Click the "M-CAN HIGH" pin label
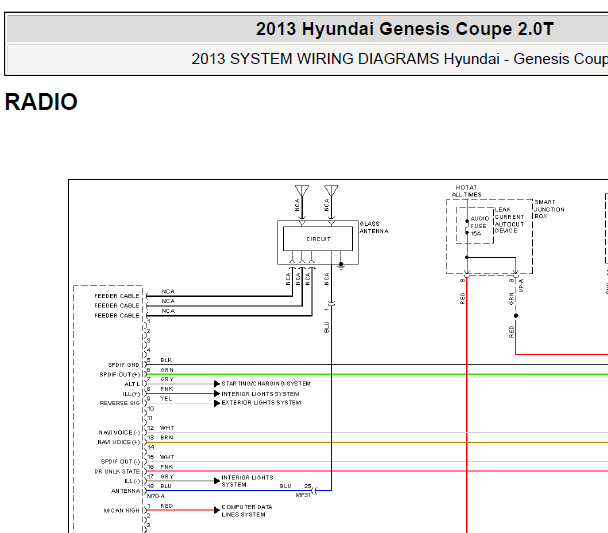 pyautogui.click(x=121, y=511)
